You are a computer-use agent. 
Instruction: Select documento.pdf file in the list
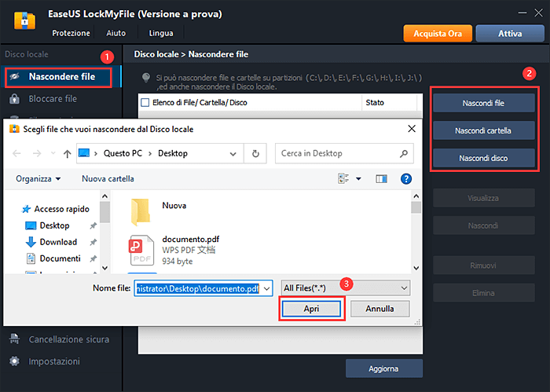(175, 250)
